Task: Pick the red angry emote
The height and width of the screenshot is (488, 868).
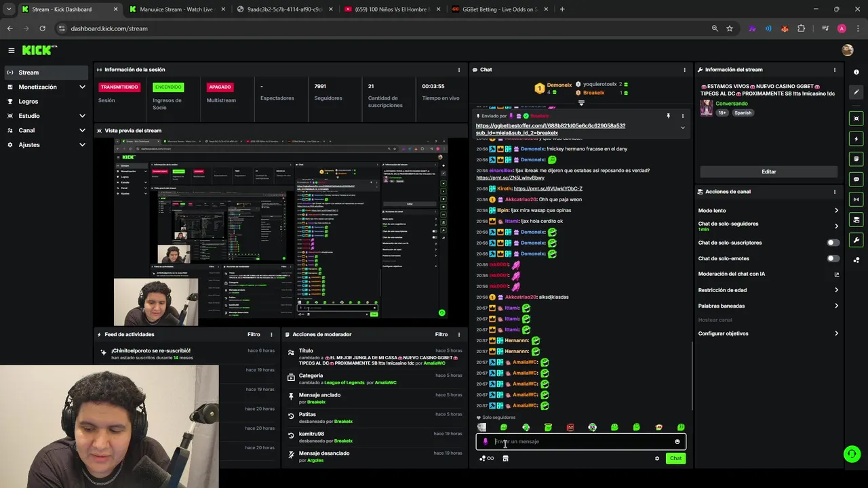Action: point(570,428)
